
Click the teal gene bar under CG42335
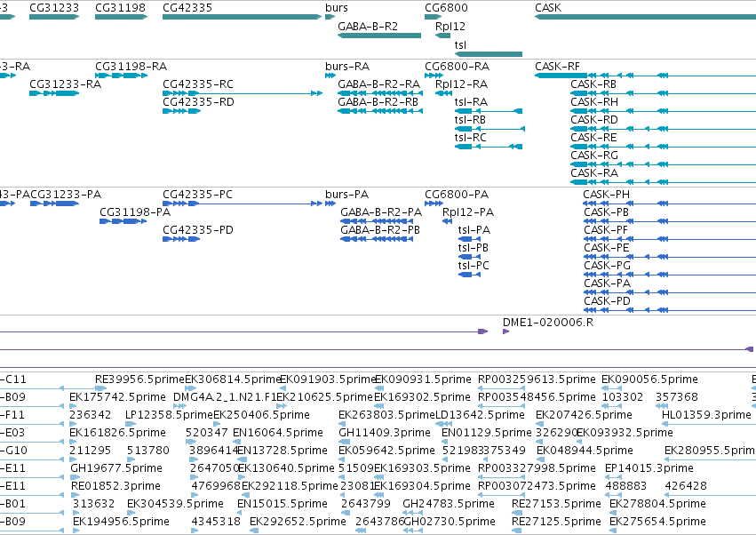tap(242, 17)
